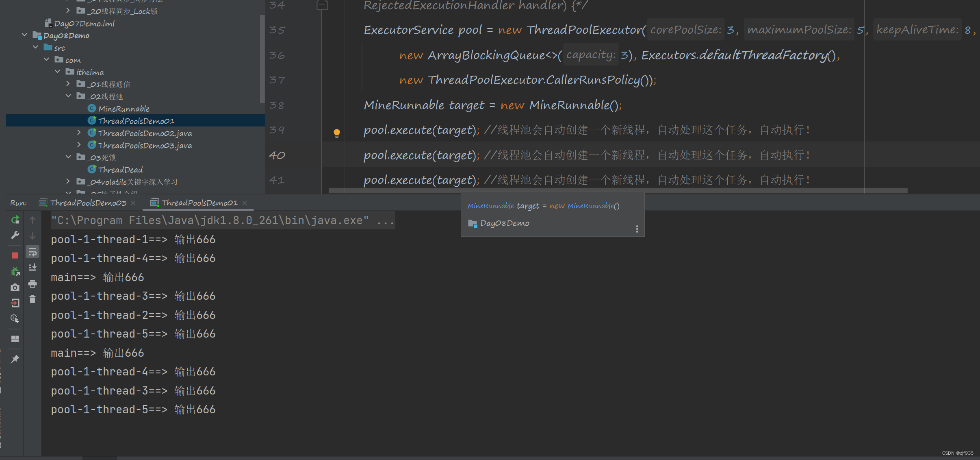Image resolution: width=980 pixels, height=460 pixels.
Task: Stop the running process red square
Action: pos(15,255)
